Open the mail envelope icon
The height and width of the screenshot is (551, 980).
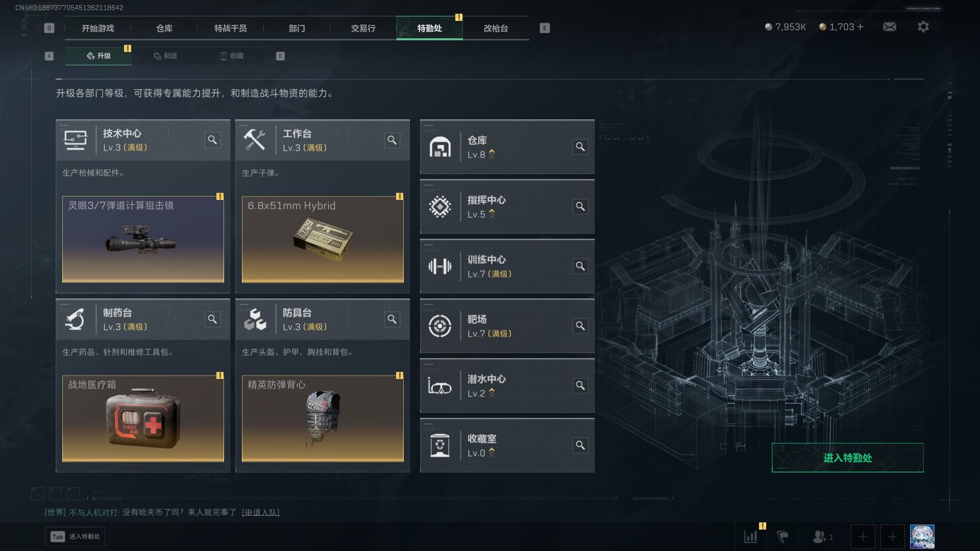890,27
